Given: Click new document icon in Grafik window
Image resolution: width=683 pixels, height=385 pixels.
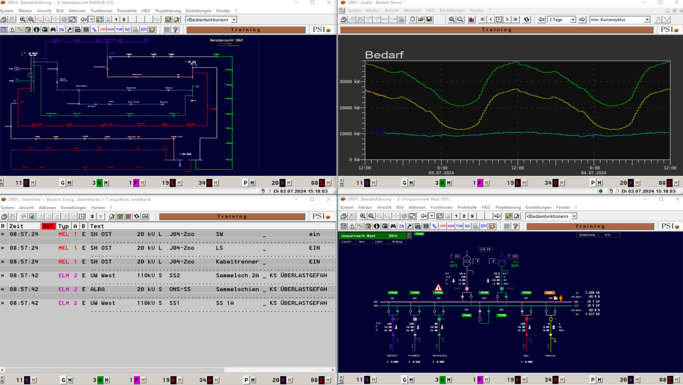Looking at the screenshot, I should (413, 19).
